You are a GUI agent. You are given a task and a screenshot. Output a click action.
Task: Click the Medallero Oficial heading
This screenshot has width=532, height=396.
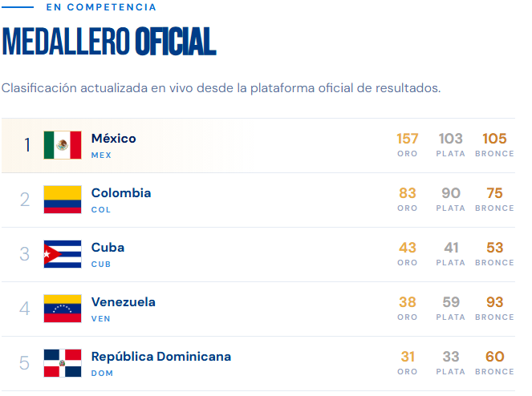(109, 42)
